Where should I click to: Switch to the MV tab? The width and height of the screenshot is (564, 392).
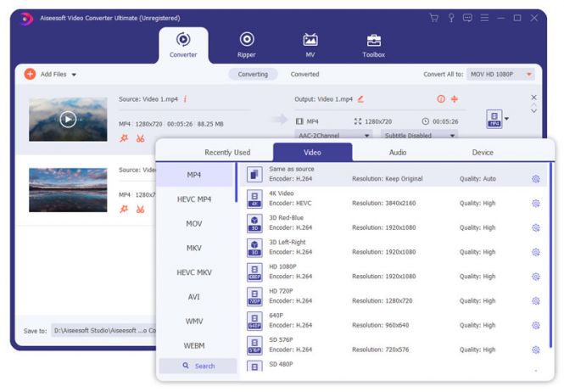point(310,45)
